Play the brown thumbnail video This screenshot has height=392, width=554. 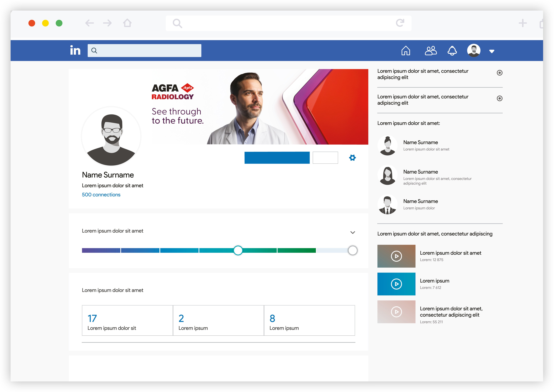pyautogui.click(x=396, y=256)
